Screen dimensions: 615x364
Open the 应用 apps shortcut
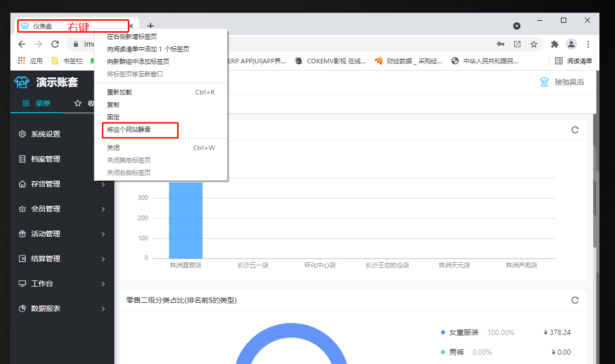click(30, 61)
